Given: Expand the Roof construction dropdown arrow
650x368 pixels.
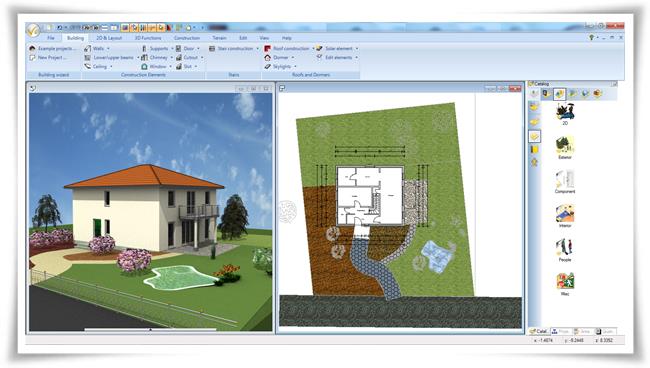Looking at the screenshot, I should pyautogui.click(x=313, y=48).
